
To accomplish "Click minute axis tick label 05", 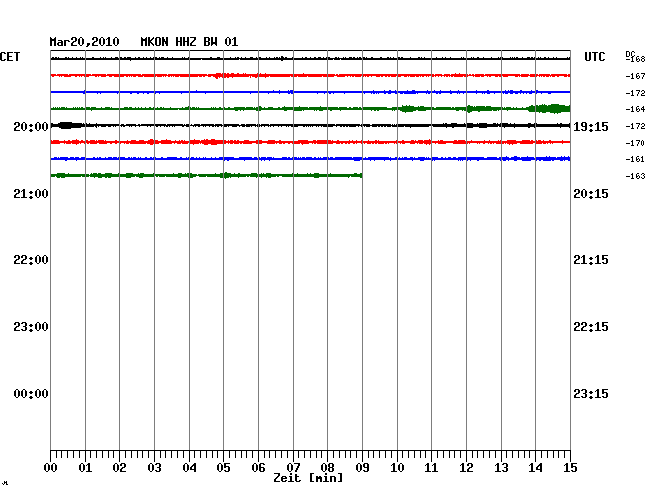I will pyautogui.click(x=223, y=468).
